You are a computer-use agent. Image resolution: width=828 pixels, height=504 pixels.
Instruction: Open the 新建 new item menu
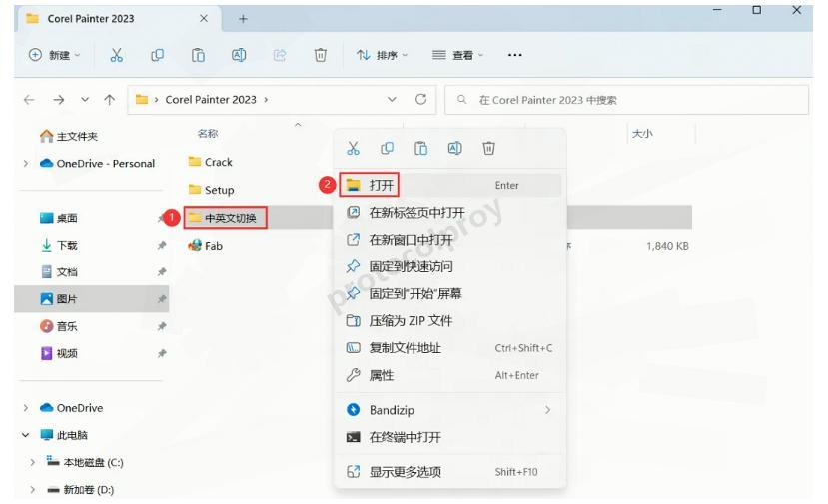pyautogui.click(x=54, y=55)
